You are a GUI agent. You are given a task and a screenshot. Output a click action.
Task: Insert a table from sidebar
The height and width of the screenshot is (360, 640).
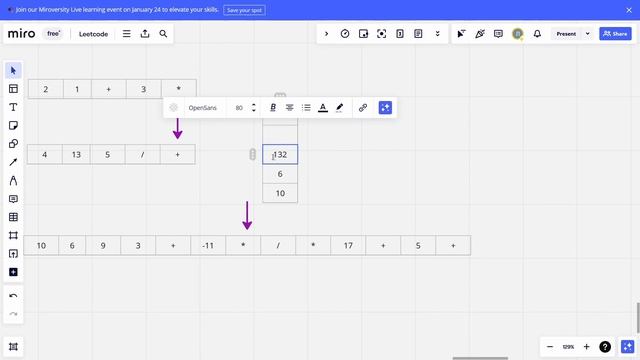[13, 217]
